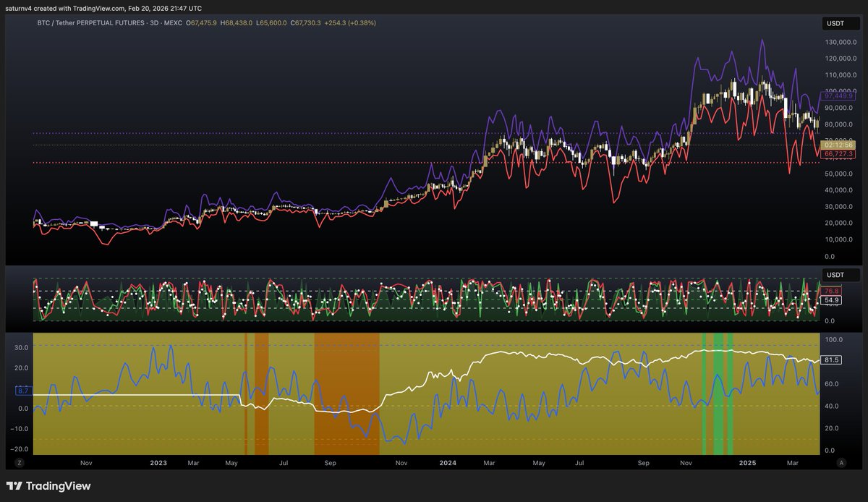Click the 30.0 label on bottom pane's scale
The image size is (868, 502).
22,347
